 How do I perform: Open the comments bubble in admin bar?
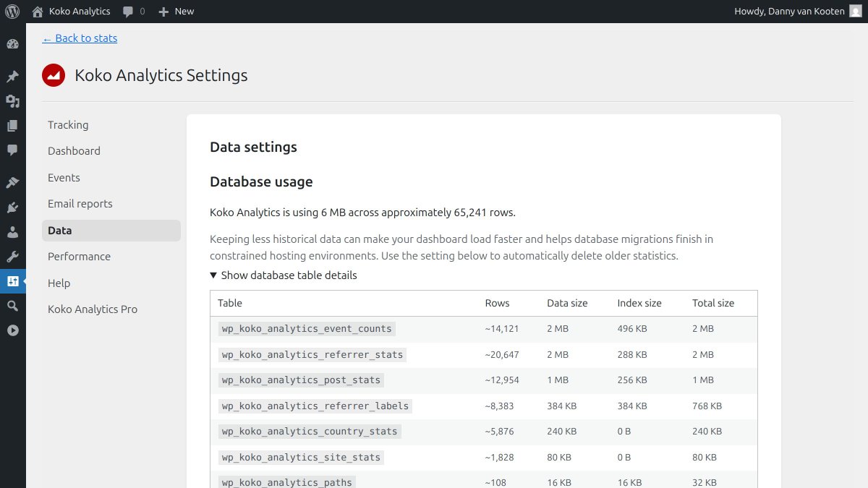pyautogui.click(x=128, y=12)
